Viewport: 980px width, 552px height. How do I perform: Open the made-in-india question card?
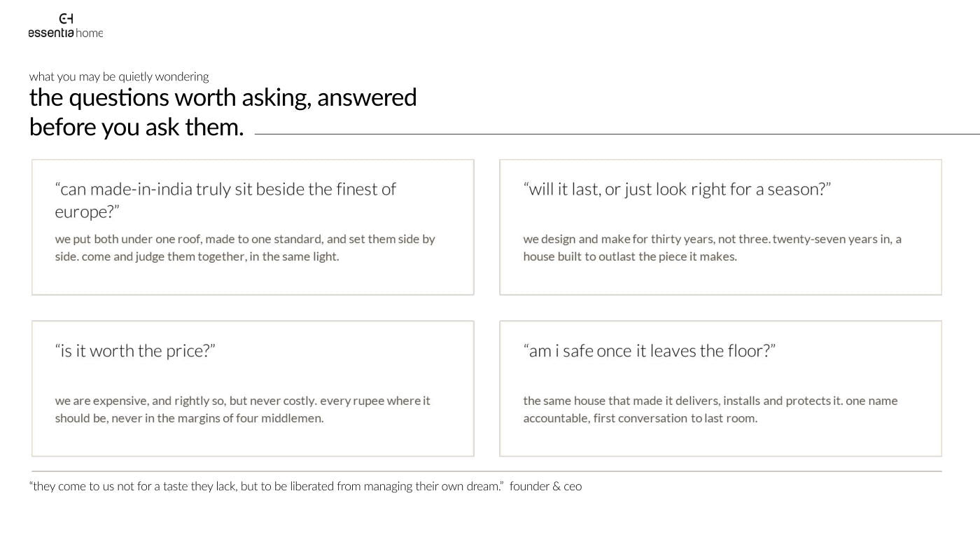253,227
